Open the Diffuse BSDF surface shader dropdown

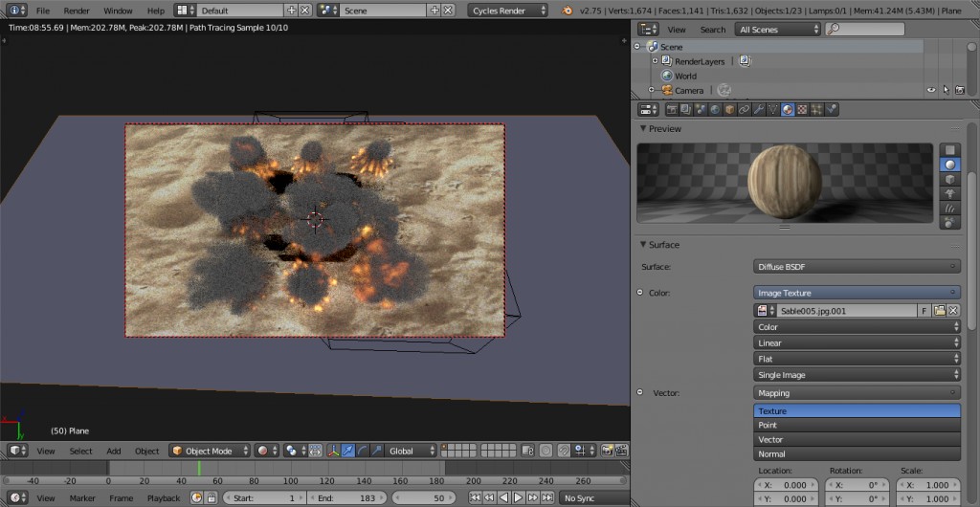point(857,267)
